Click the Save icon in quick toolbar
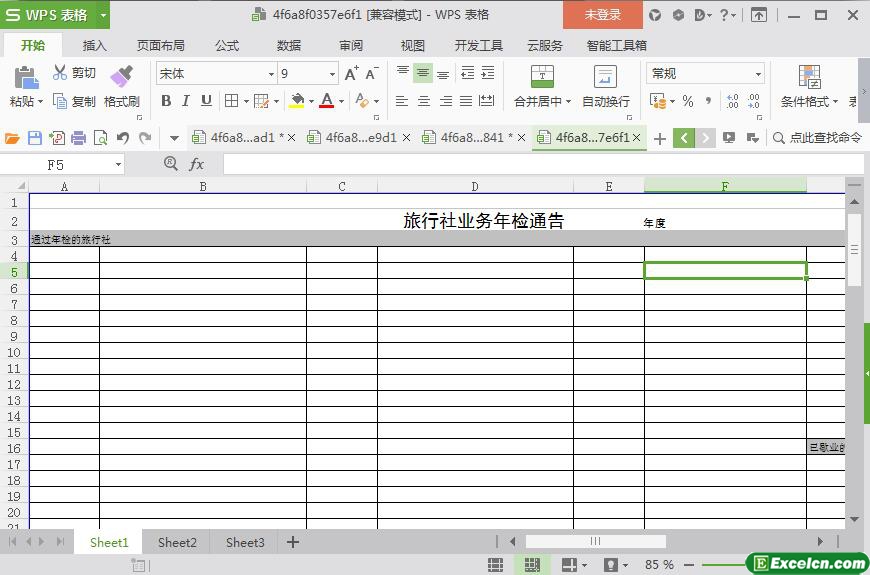 pos(35,138)
